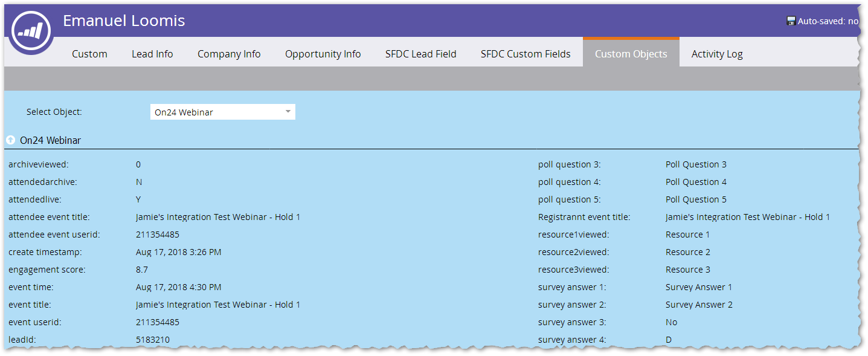Click the On24 Webinar section heading
868x356 pixels.
(50, 140)
